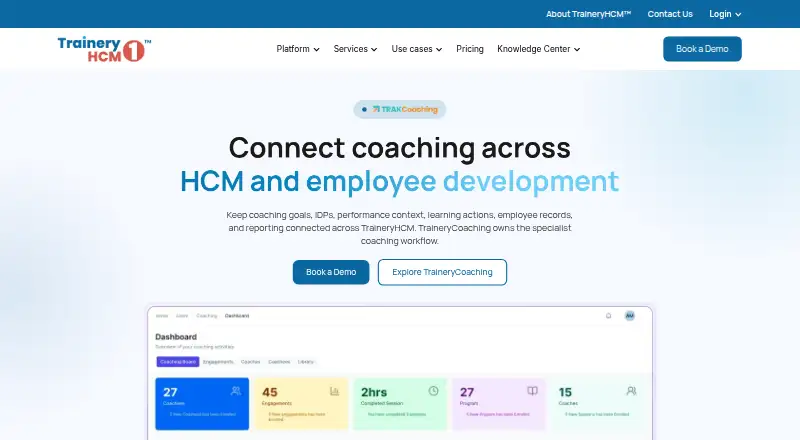Select the Library tab in the dashboard preview

pos(306,362)
